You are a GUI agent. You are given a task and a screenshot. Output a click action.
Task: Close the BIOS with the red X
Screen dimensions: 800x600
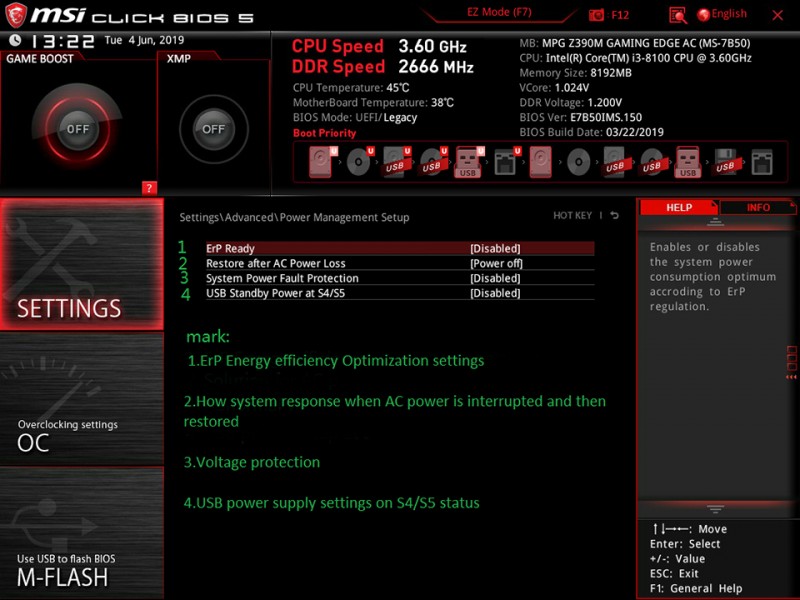(x=778, y=15)
